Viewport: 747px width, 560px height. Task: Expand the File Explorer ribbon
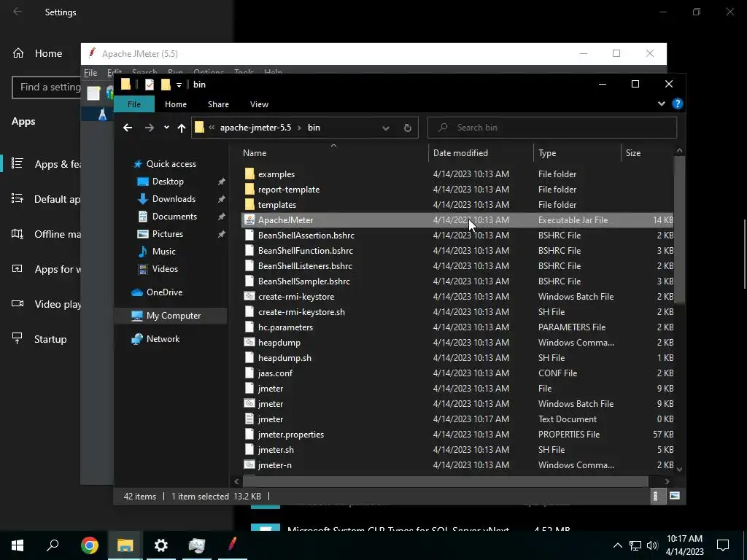tap(661, 104)
